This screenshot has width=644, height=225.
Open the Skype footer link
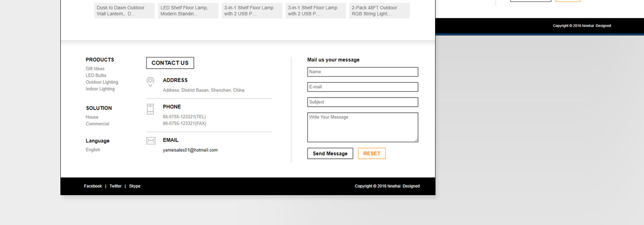coord(134,186)
